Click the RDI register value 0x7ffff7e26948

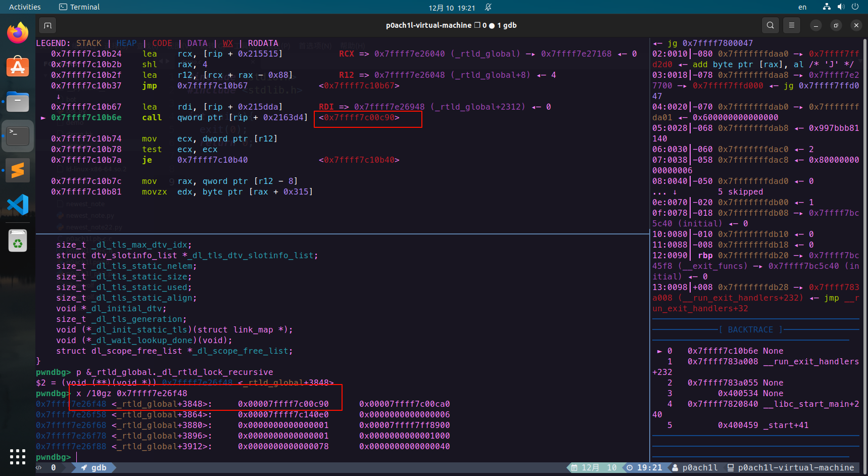pos(389,107)
